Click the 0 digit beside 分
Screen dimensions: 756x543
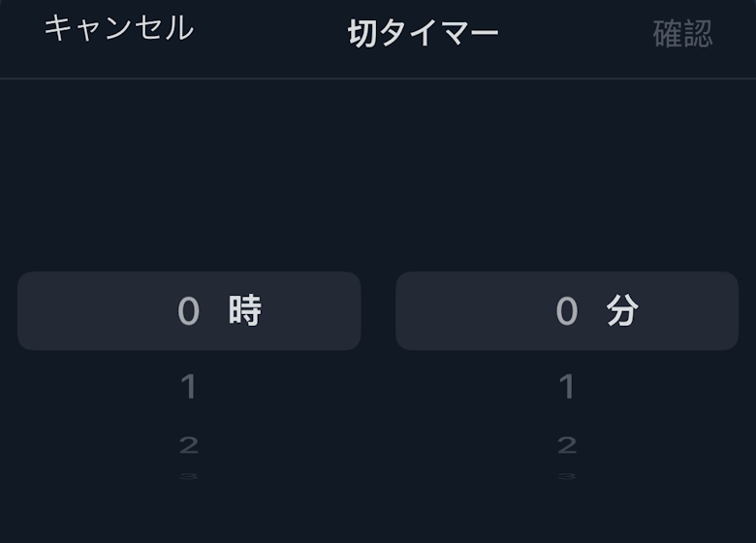[x=567, y=311]
